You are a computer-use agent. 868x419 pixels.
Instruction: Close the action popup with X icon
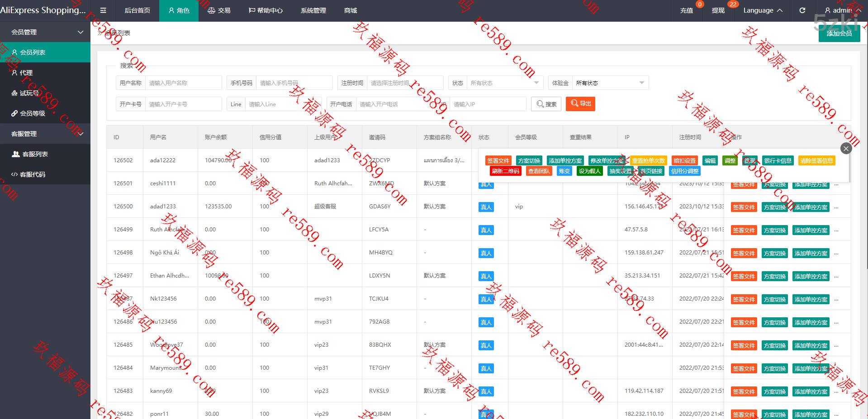(846, 148)
